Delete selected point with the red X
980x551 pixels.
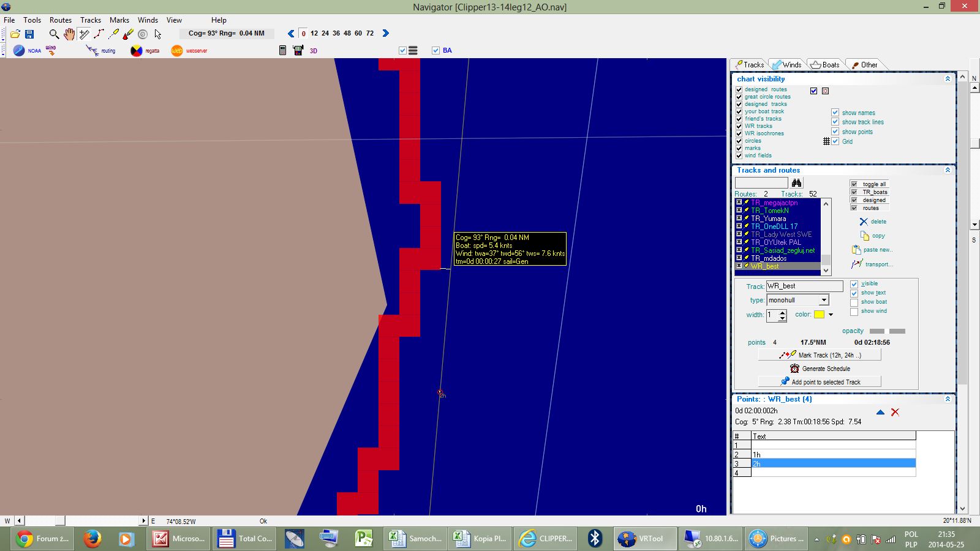coord(895,412)
